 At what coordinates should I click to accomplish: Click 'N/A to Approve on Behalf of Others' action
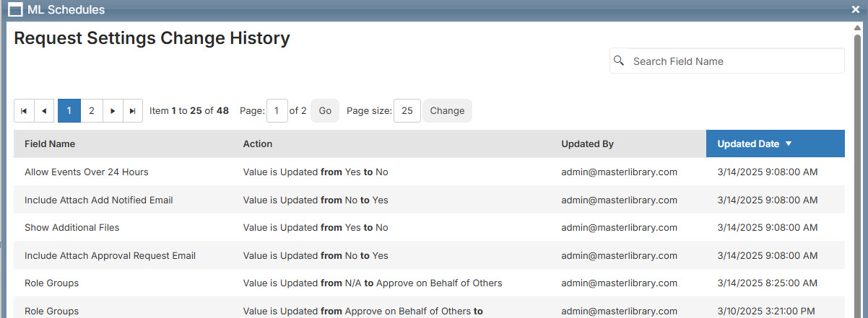(x=373, y=283)
